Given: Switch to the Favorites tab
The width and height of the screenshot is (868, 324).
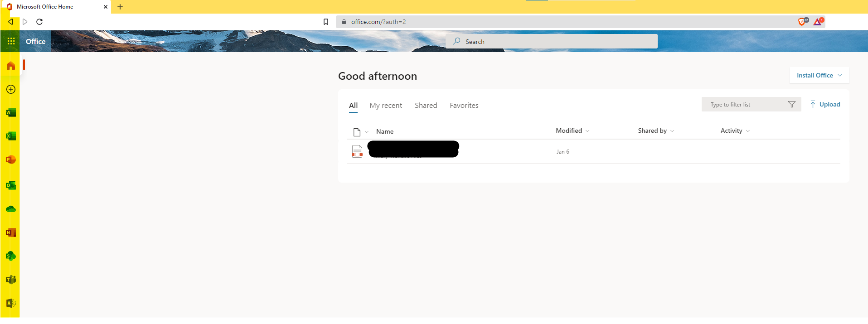Looking at the screenshot, I should tap(464, 106).
